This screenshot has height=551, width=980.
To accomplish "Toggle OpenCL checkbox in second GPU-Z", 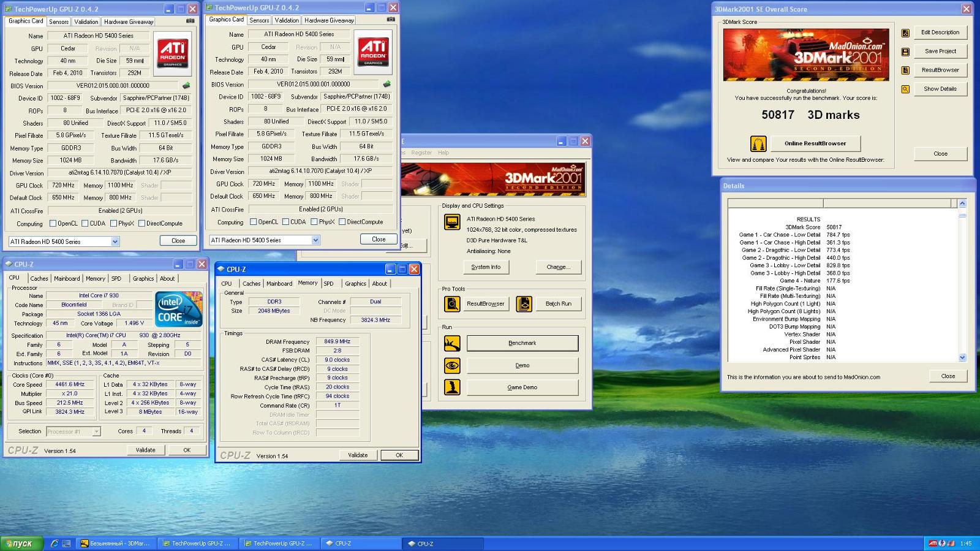I will tap(253, 222).
